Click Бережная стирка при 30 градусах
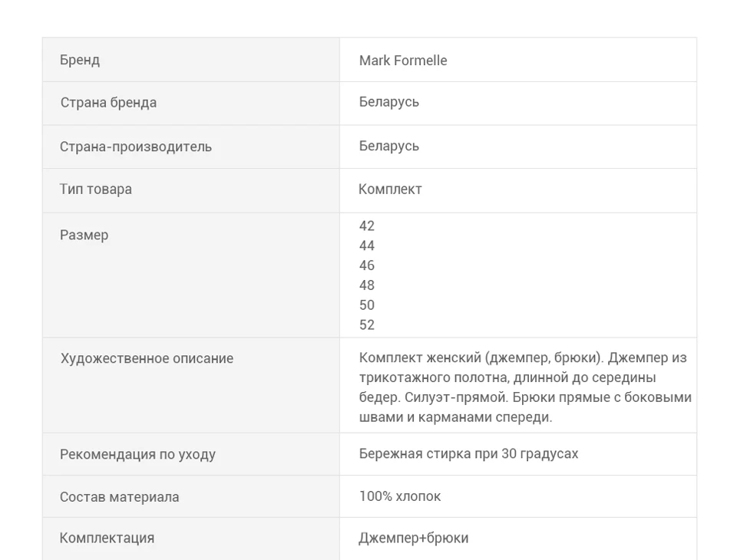The height and width of the screenshot is (560, 737). coord(468,454)
